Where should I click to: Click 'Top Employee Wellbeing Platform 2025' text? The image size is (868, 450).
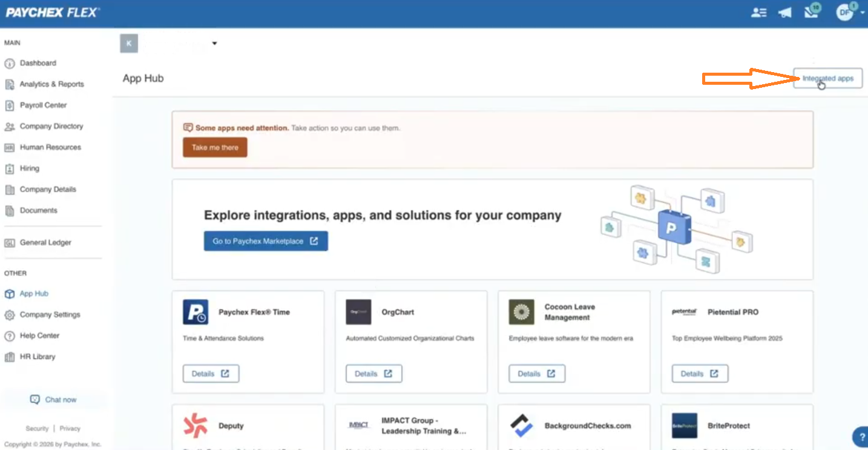727,339
